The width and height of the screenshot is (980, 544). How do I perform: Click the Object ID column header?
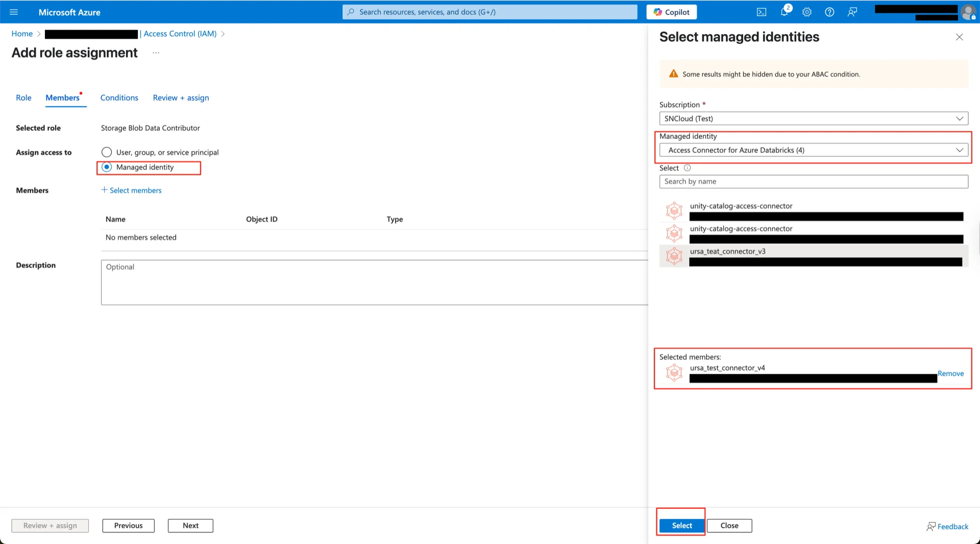click(262, 219)
